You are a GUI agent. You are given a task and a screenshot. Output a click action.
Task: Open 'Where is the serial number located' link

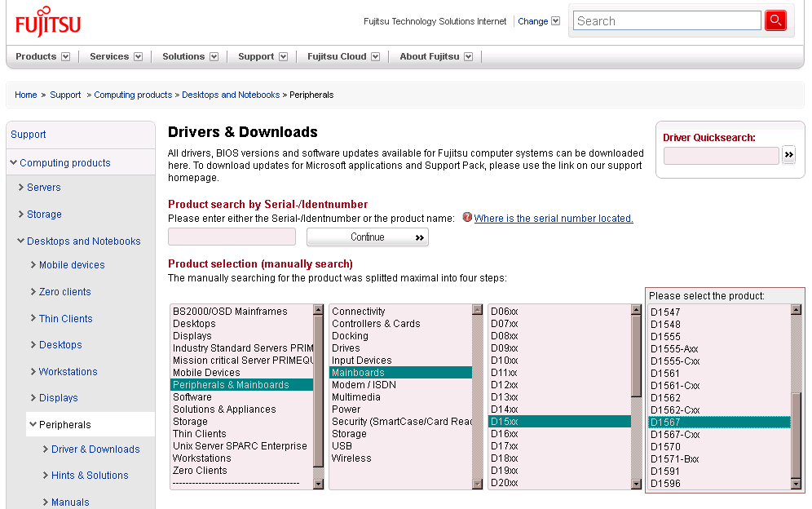[x=553, y=219]
